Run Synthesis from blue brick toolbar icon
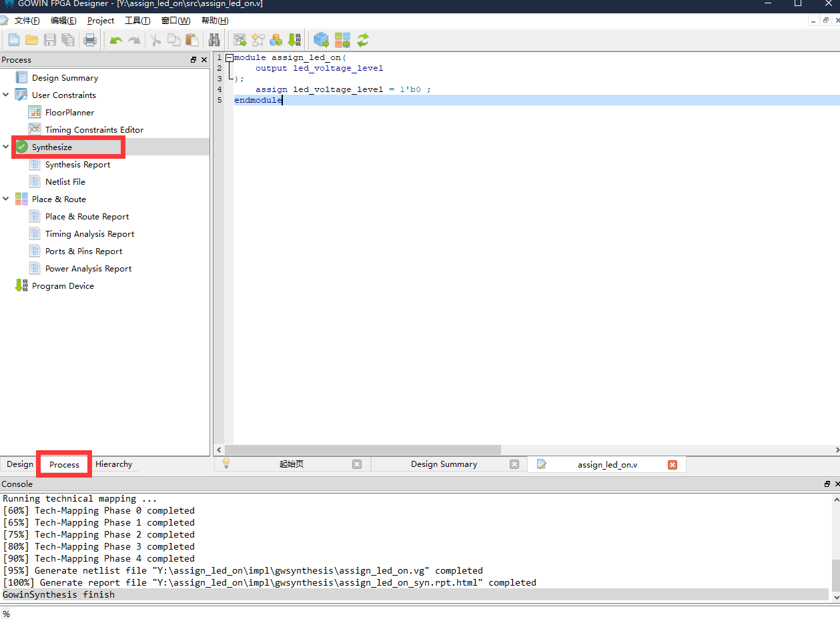 coord(322,40)
